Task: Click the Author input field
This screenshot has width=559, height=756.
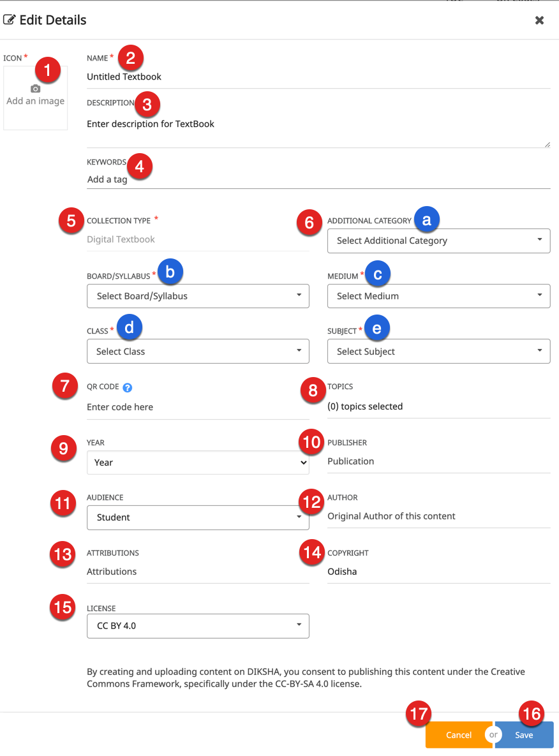Action: [x=438, y=516]
